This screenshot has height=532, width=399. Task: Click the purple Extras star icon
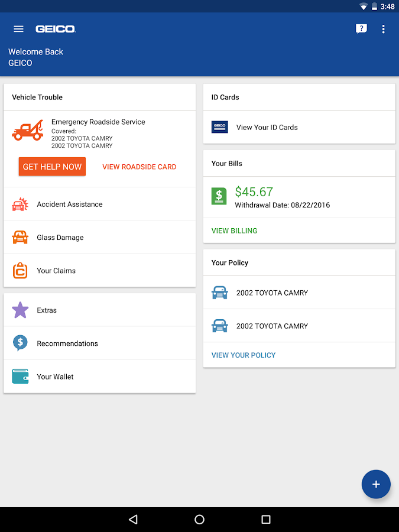pyautogui.click(x=20, y=310)
